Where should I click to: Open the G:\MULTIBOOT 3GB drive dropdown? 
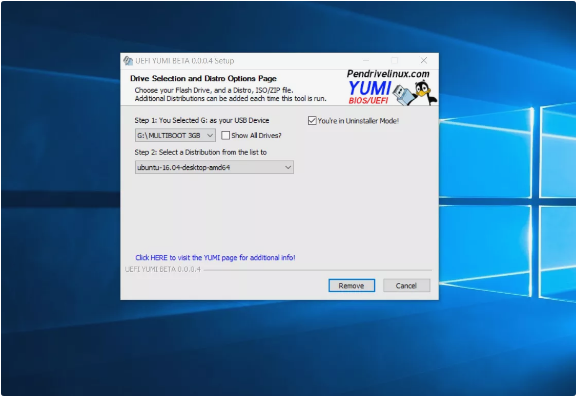coord(175,135)
